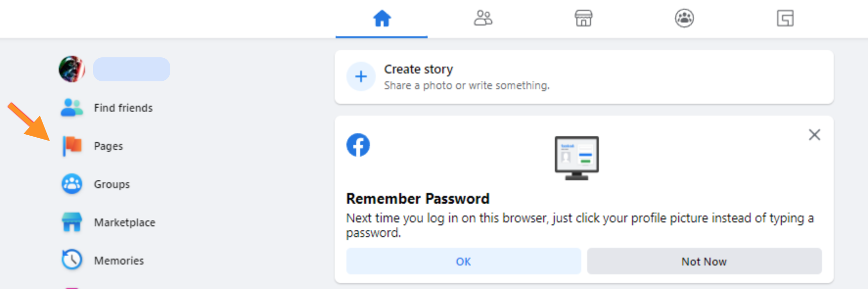Open the Pages label in sidebar

[108, 146]
